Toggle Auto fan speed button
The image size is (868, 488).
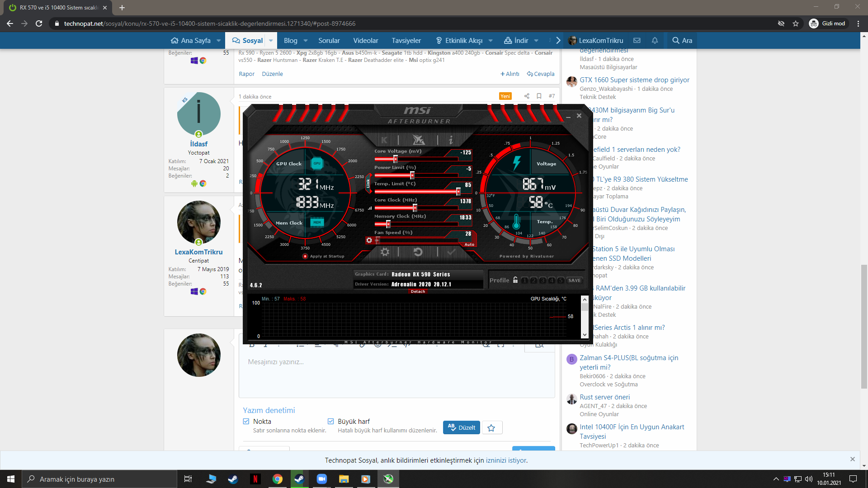[x=469, y=244]
